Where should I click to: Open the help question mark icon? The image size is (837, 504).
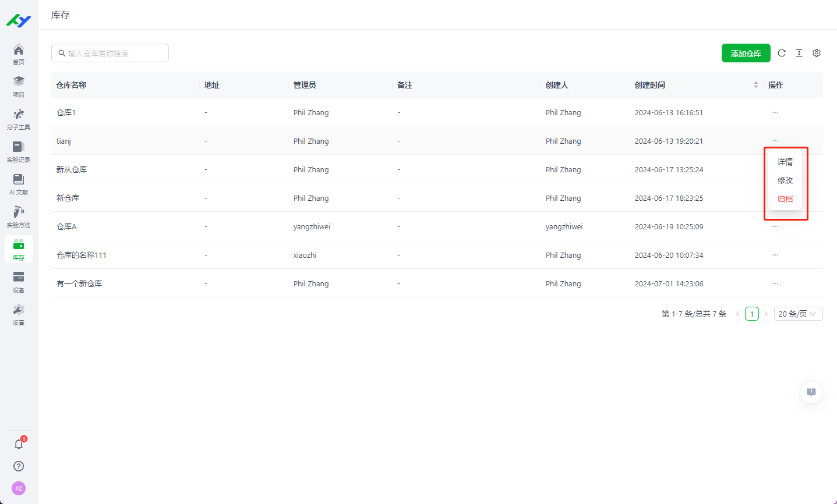(19, 466)
